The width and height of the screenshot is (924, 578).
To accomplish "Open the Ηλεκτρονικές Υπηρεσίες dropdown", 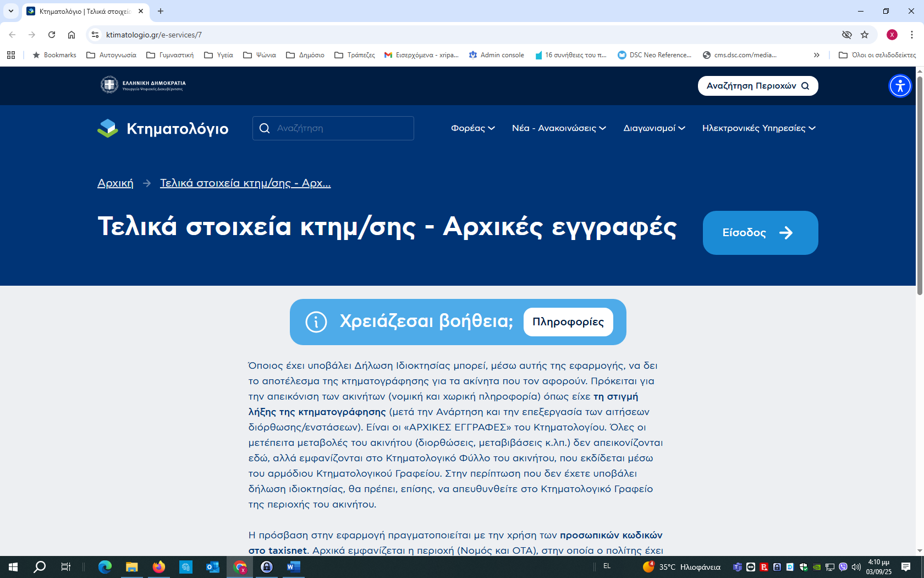I will pyautogui.click(x=759, y=128).
